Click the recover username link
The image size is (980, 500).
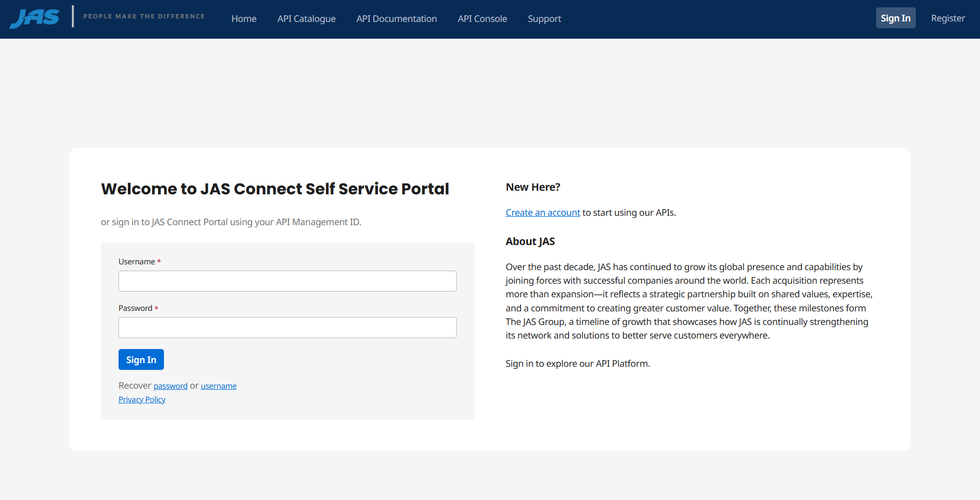[218, 386]
